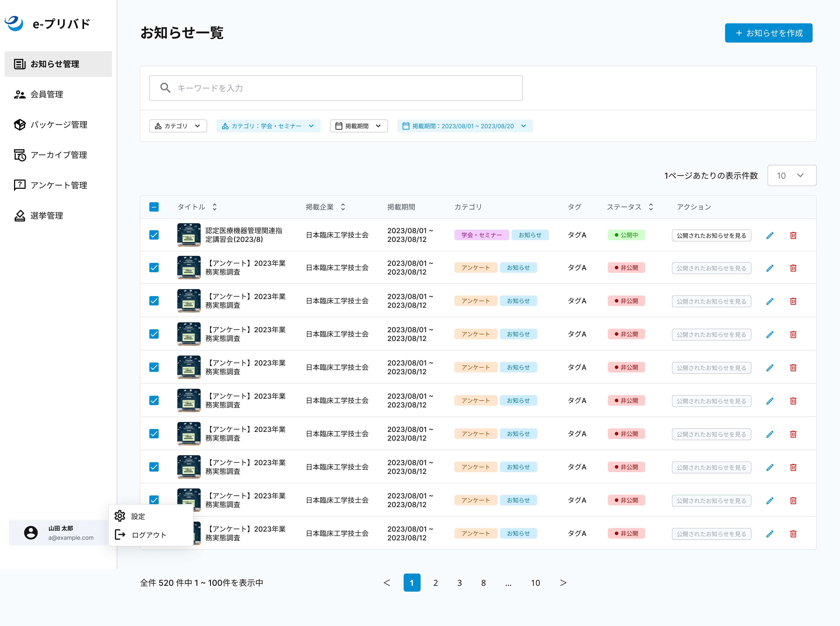This screenshot has width=840, height=626.
Task: Click the settings gear icon in popup
Action: pyautogui.click(x=120, y=516)
